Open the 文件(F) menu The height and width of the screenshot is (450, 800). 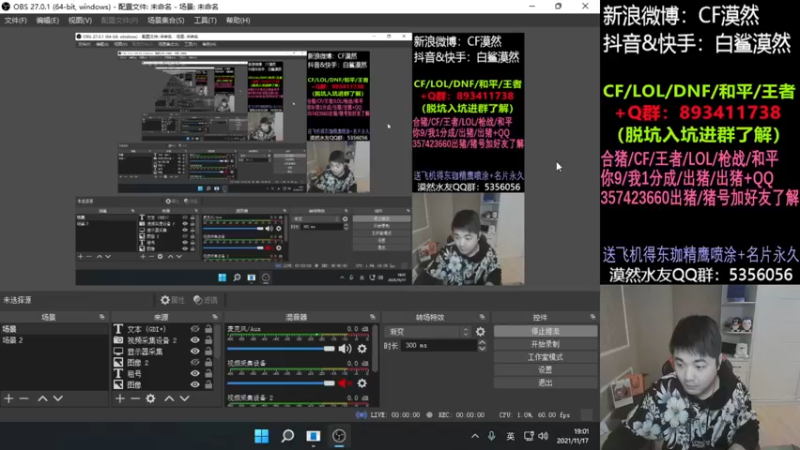click(x=15, y=20)
